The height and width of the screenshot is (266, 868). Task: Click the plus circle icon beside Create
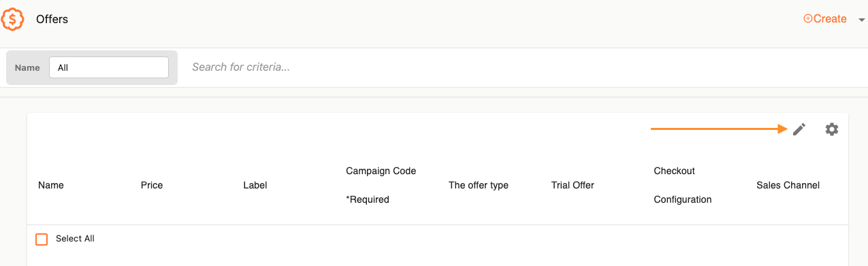(x=808, y=19)
